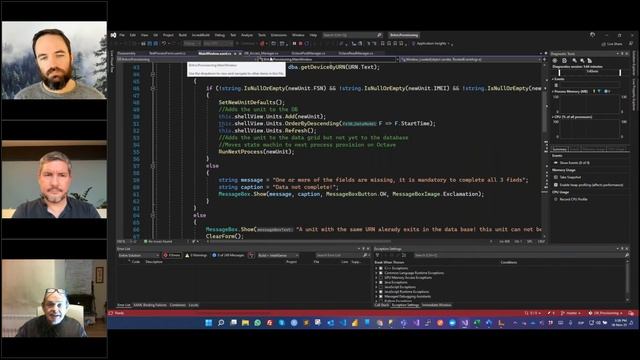Toggle C++ Exceptions checkbox
Image resolution: width=640 pixels, height=360 pixels.
tap(381, 268)
